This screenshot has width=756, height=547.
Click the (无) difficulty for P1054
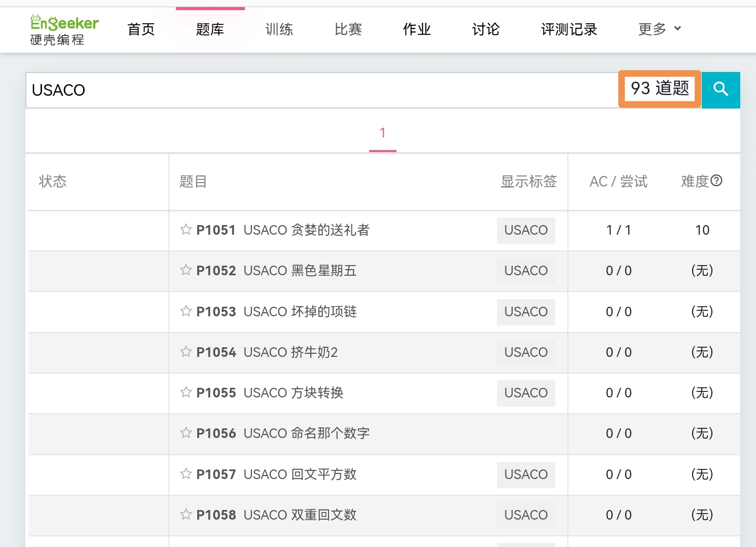tap(702, 352)
